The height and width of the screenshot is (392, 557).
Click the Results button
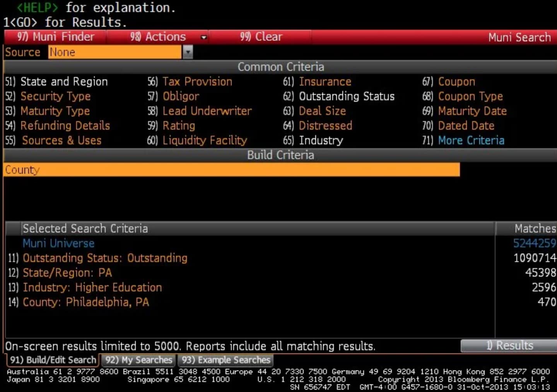coord(509,346)
